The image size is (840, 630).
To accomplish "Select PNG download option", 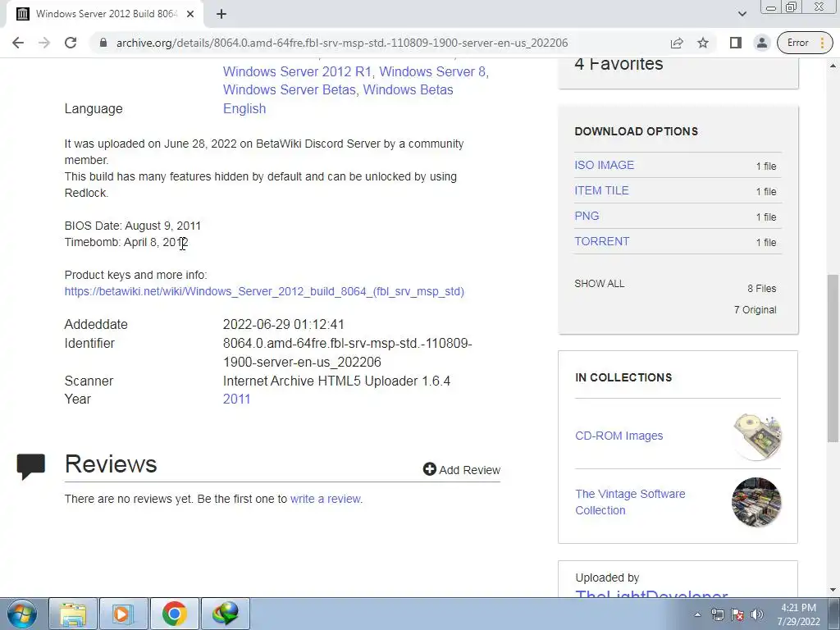I will (x=587, y=216).
